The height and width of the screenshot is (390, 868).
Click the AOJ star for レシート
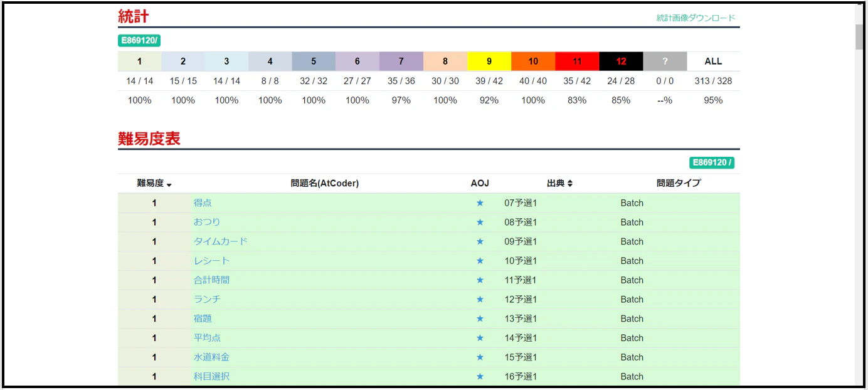[x=480, y=261]
